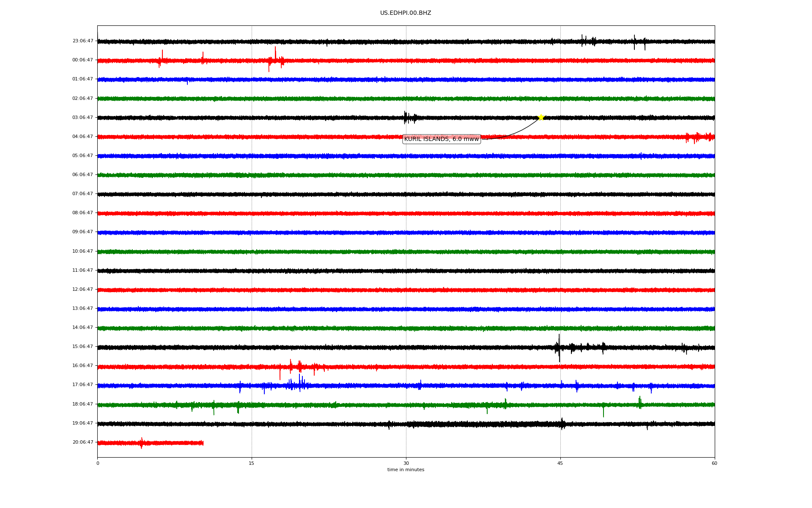Click the 08:06:47 time label
The width and height of the screenshot is (812, 508).
point(82,213)
